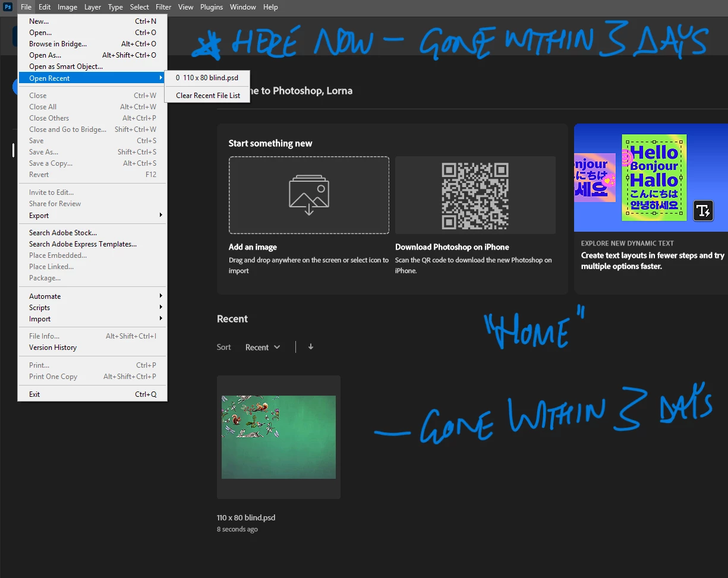
Task: Expand the Automate submenu
Action: point(93,296)
